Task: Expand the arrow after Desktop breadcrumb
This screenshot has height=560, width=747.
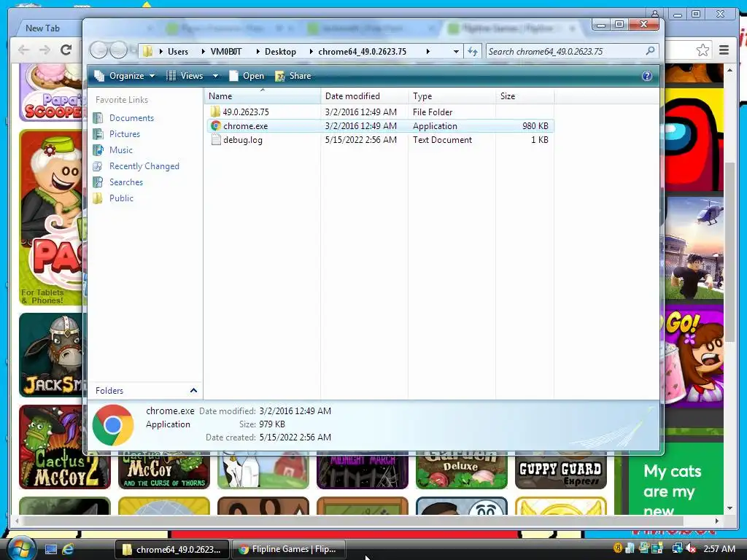Action: [311, 52]
